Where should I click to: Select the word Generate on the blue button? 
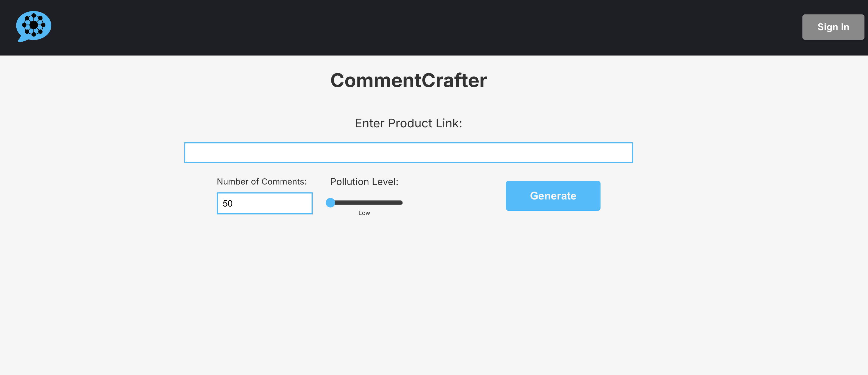pyautogui.click(x=553, y=196)
